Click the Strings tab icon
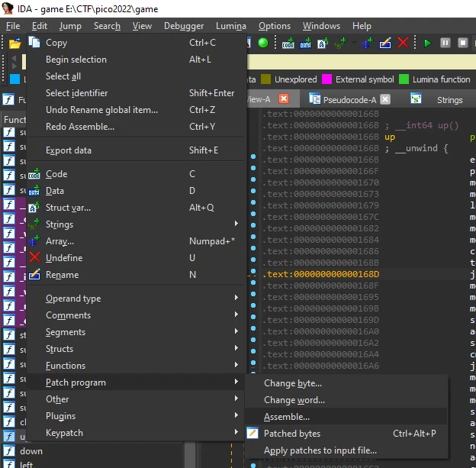This screenshot has width=476, height=468. (x=416, y=98)
